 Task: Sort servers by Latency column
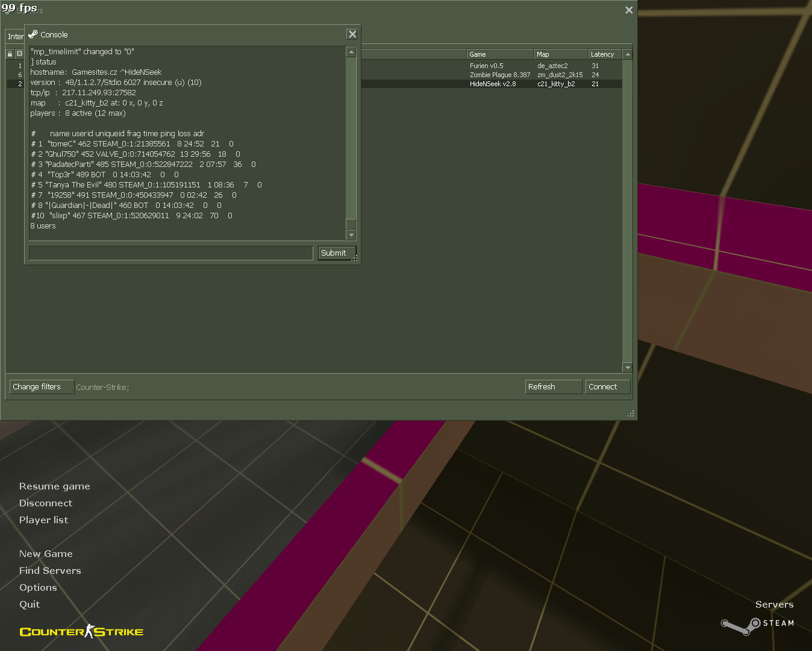point(604,54)
